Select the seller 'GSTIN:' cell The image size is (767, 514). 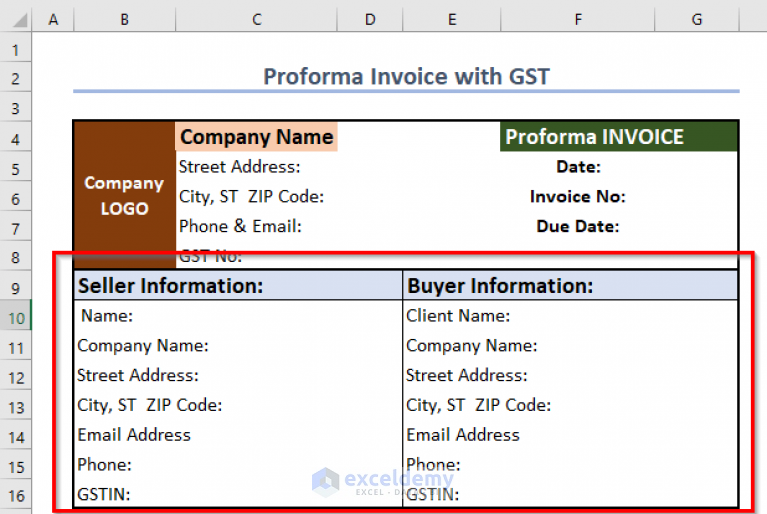tap(238, 494)
